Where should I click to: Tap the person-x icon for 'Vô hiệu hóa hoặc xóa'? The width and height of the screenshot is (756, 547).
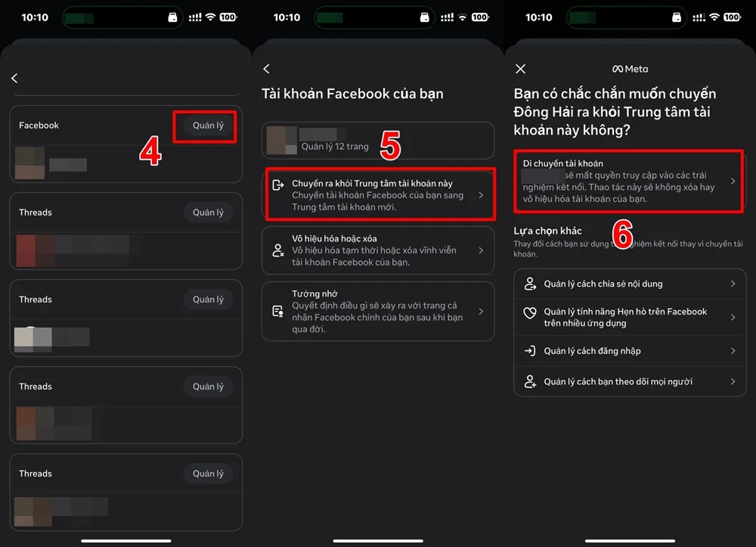pyautogui.click(x=278, y=250)
